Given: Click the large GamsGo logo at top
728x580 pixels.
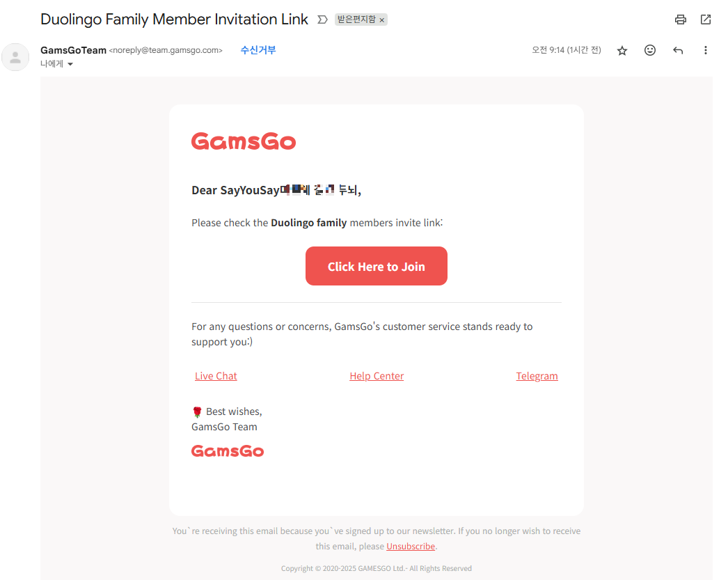Looking at the screenshot, I should 244,141.
